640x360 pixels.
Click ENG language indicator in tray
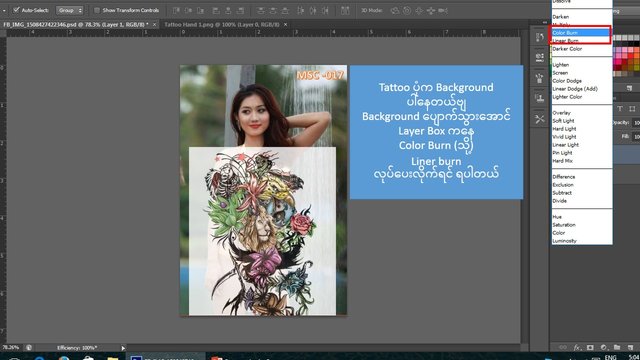tap(610, 358)
